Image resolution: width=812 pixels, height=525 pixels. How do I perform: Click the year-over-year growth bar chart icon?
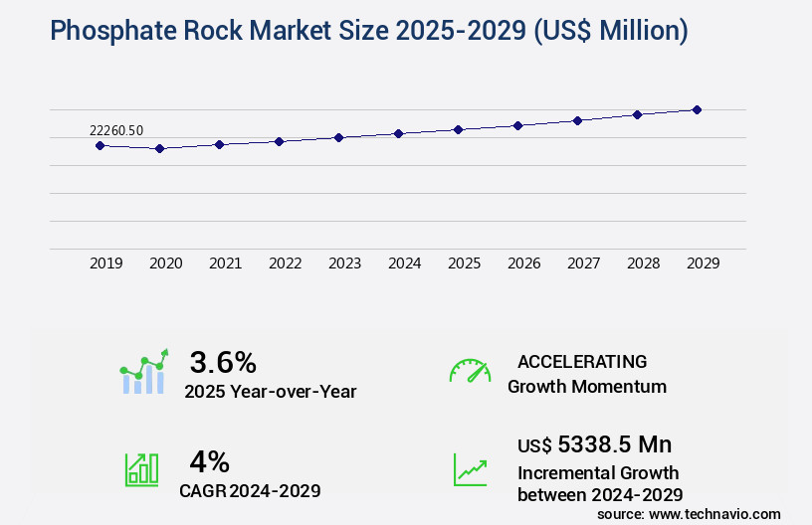point(144,372)
